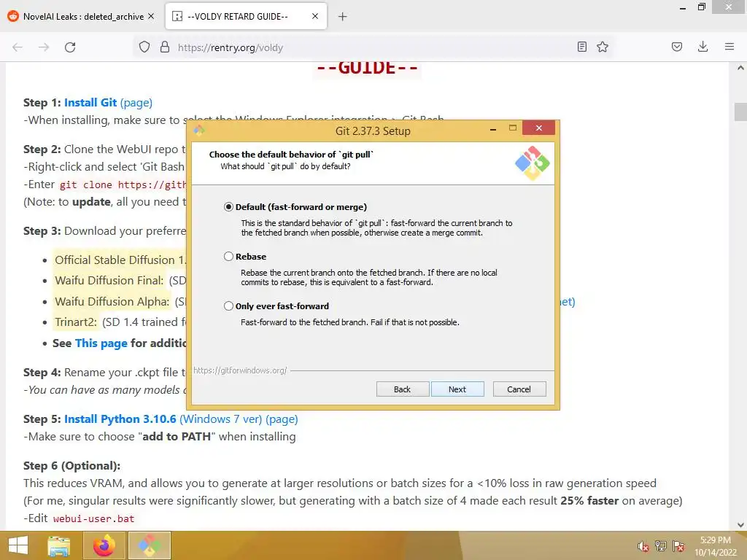Go Back in Git Setup wizard

click(x=403, y=389)
